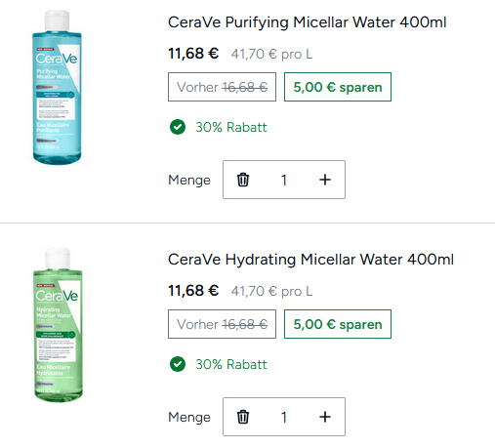495x448 pixels.
Task: Click 30% Rabatt text on Purifying item
Action: point(231,127)
